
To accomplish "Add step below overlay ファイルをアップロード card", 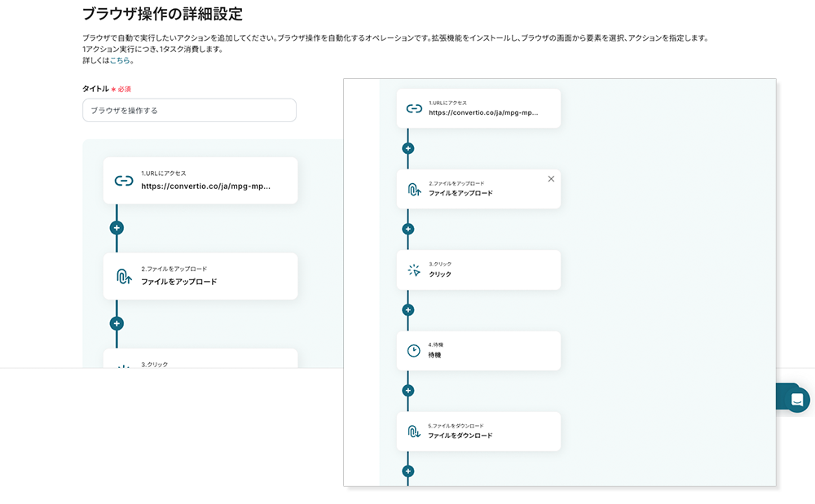I will 408,229.
